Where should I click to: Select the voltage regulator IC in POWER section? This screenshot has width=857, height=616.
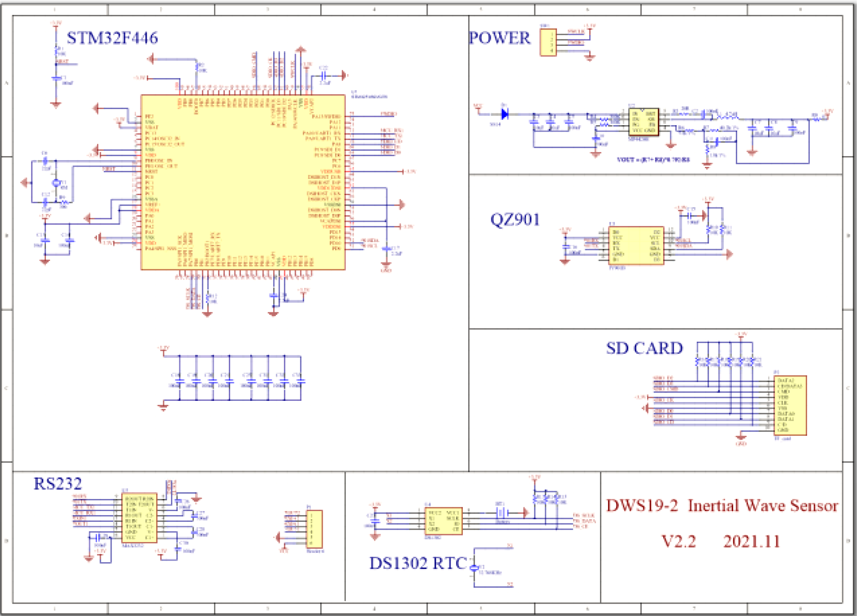tap(643, 122)
